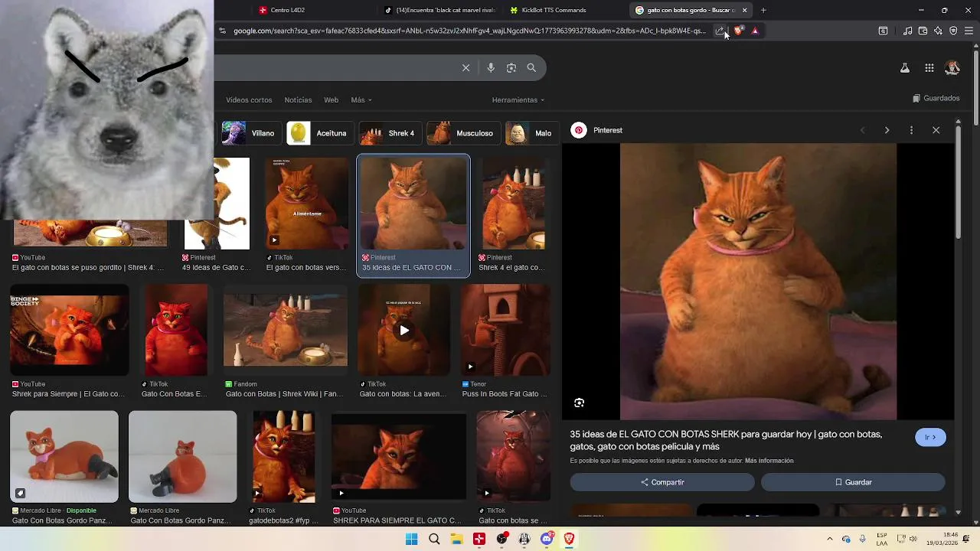Image resolution: width=980 pixels, height=551 pixels.
Task: Go to next image in preview panel
Action: pyautogui.click(x=887, y=130)
